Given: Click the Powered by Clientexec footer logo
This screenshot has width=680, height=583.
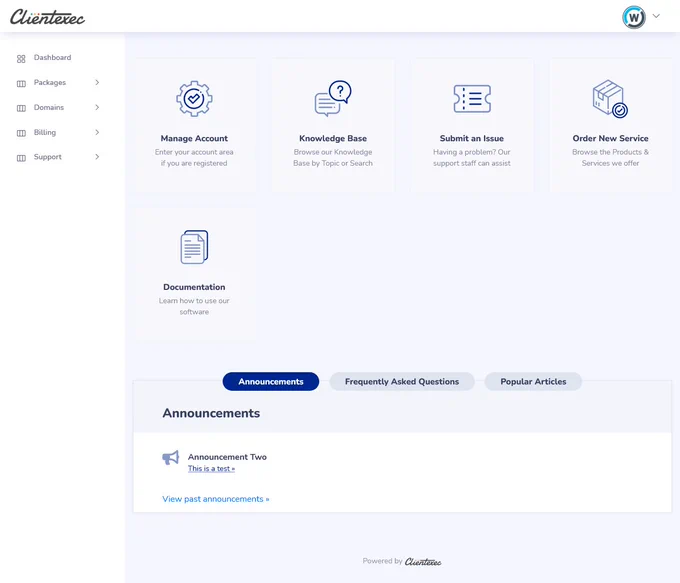Looking at the screenshot, I should (x=422, y=562).
